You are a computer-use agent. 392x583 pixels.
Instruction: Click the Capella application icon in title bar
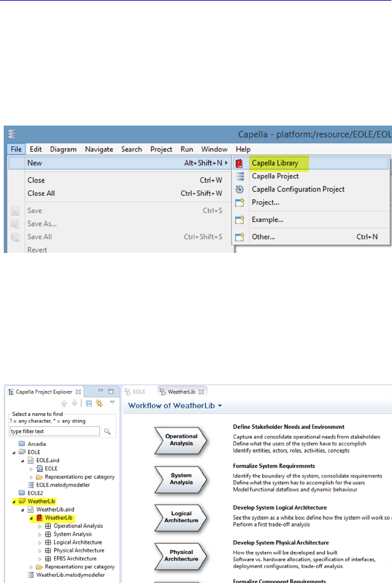[x=12, y=134]
